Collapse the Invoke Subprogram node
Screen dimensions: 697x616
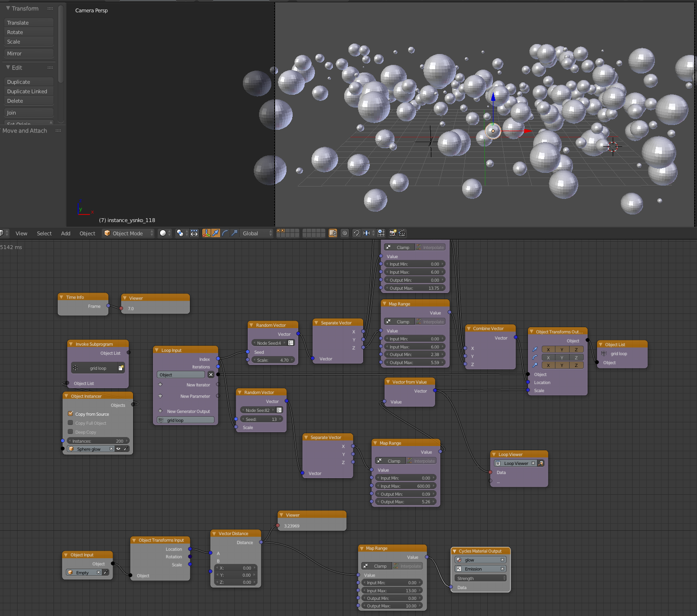pyautogui.click(x=71, y=344)
